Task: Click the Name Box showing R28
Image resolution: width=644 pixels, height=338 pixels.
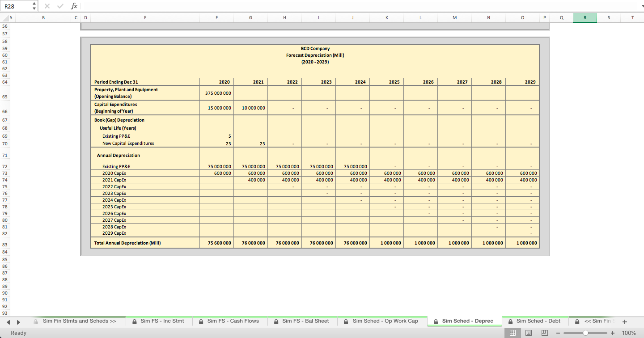Action: pos(16,6)
